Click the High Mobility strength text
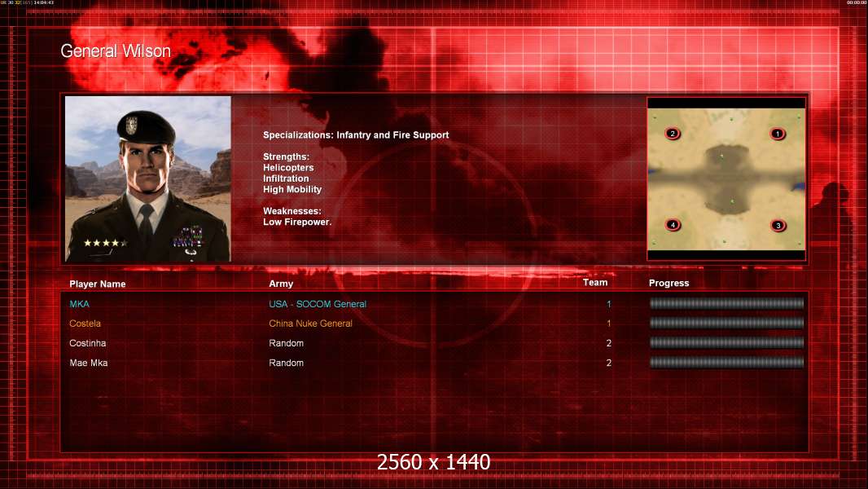The height and width of the screenshot is (489, 868). 292,189
